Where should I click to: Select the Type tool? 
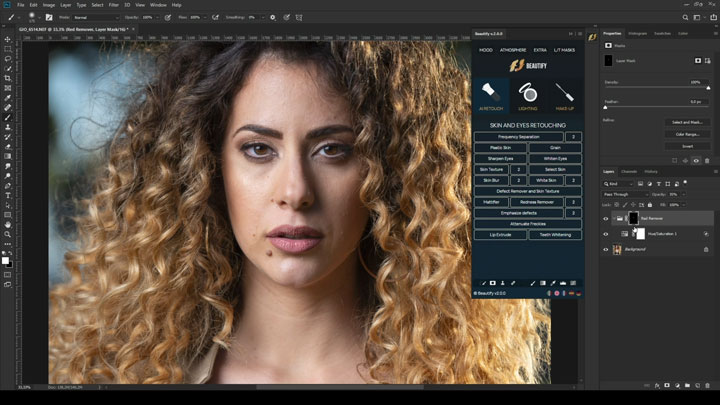[x=7, y=196]
